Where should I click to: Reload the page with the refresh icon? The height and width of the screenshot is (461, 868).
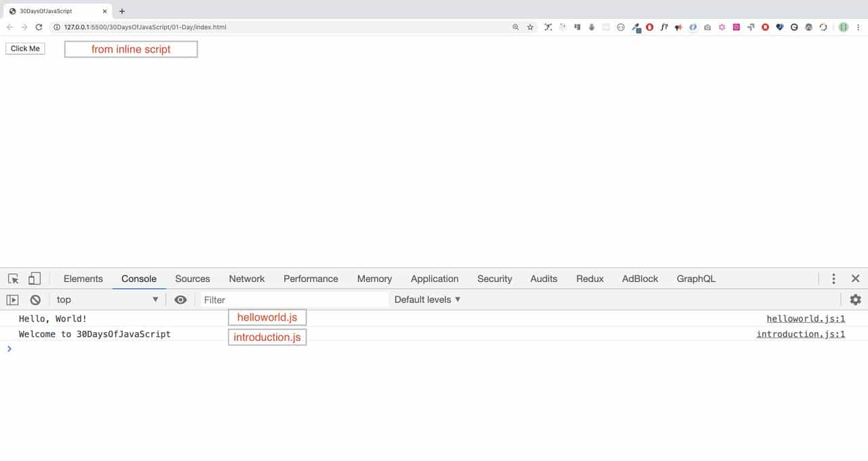tap(39, 27)
